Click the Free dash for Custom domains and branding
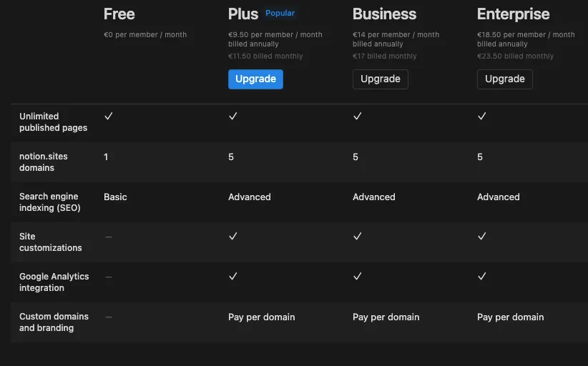588x366 pixels. pyautogui.click(x=109, y=317)
